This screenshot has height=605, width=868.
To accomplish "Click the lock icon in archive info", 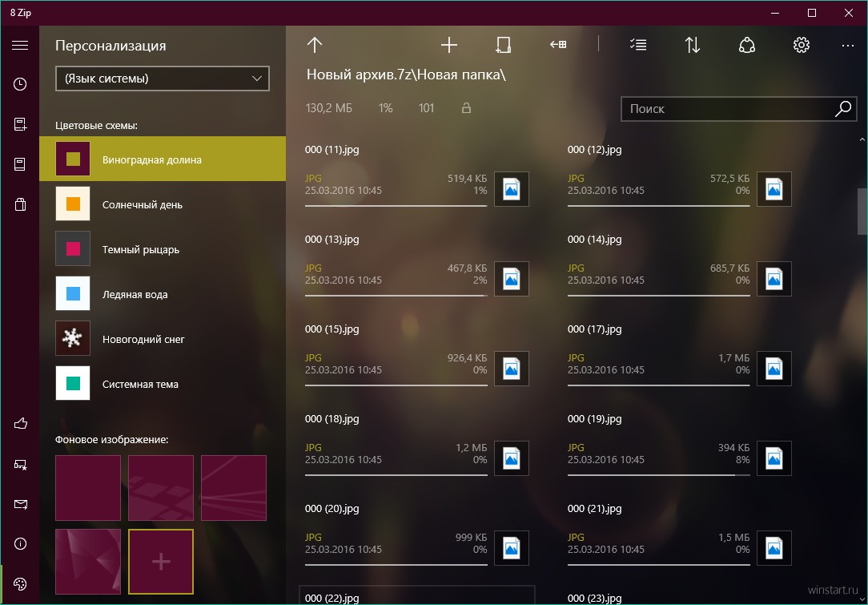I will click(466, 108).
